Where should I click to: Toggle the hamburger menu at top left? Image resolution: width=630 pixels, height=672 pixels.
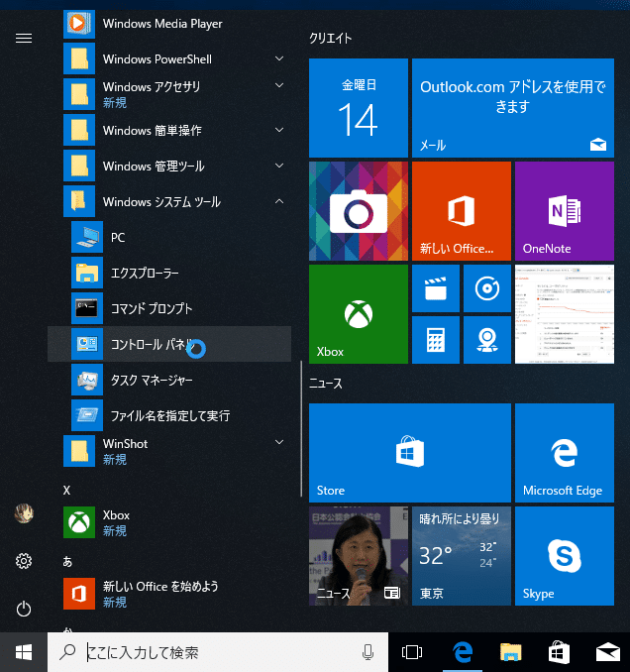[24, 39]
